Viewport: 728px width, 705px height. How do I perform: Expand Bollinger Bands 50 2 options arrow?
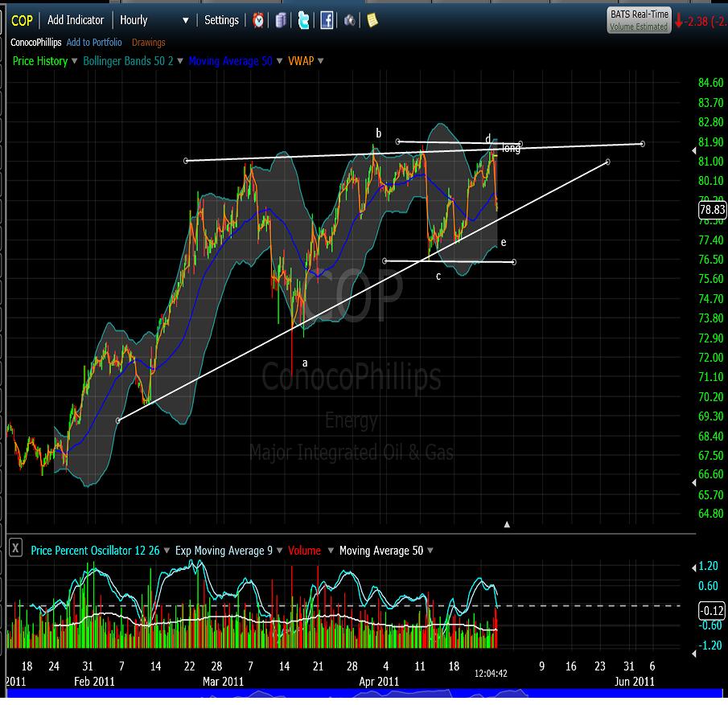(x=180, y=61)
